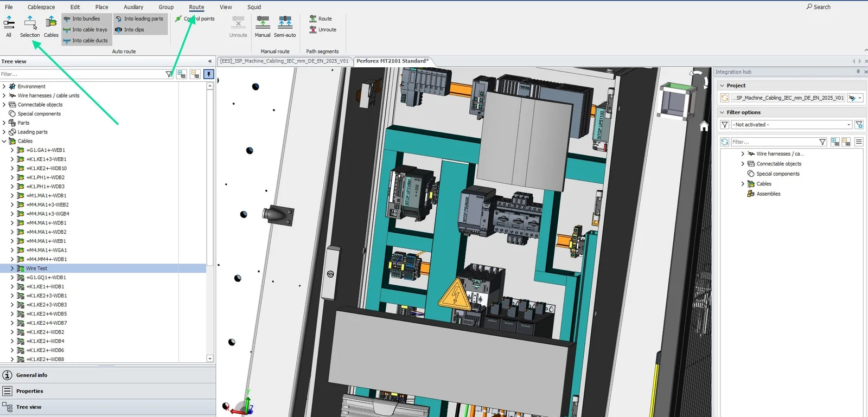Screen dimensions: 868x417
Task: Refresh project in Integration hub
Action: click(x=725, y=98)
